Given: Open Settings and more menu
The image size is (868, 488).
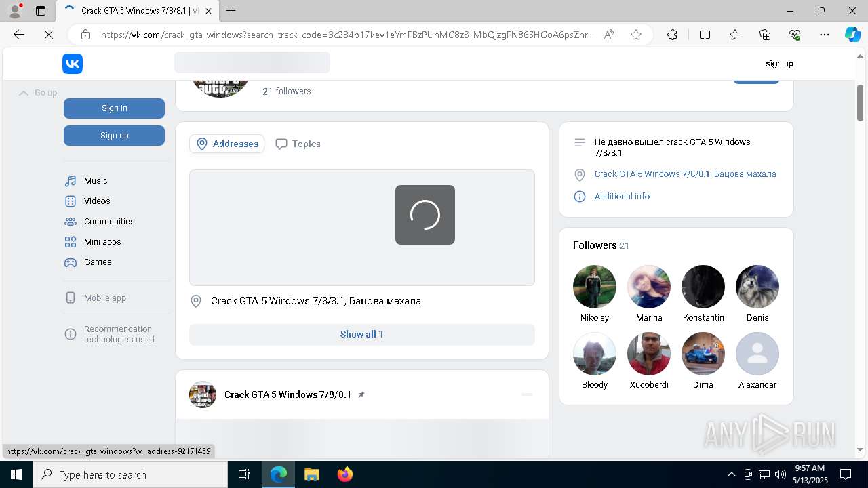Looking at the screenshot, I should tap(825, 35).
